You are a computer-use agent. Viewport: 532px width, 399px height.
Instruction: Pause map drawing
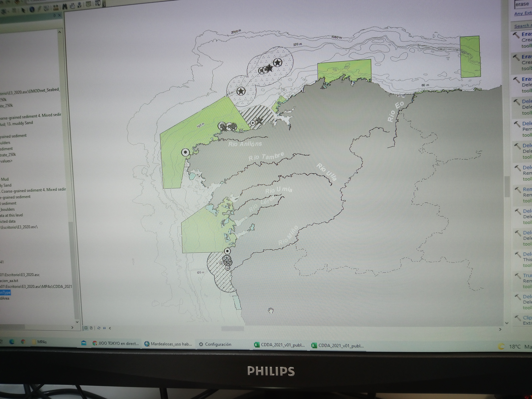[104, 328]
